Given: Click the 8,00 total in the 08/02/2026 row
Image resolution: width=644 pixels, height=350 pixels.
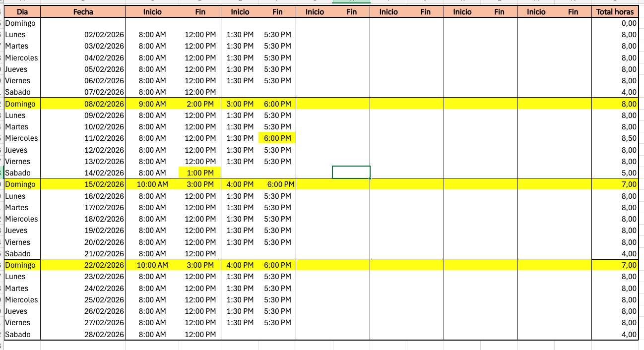Looking at the screenshot, I should [x=615, y=104].
